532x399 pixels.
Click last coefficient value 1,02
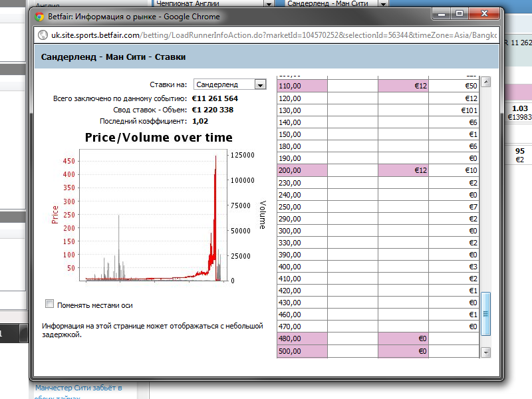point(200,121)
